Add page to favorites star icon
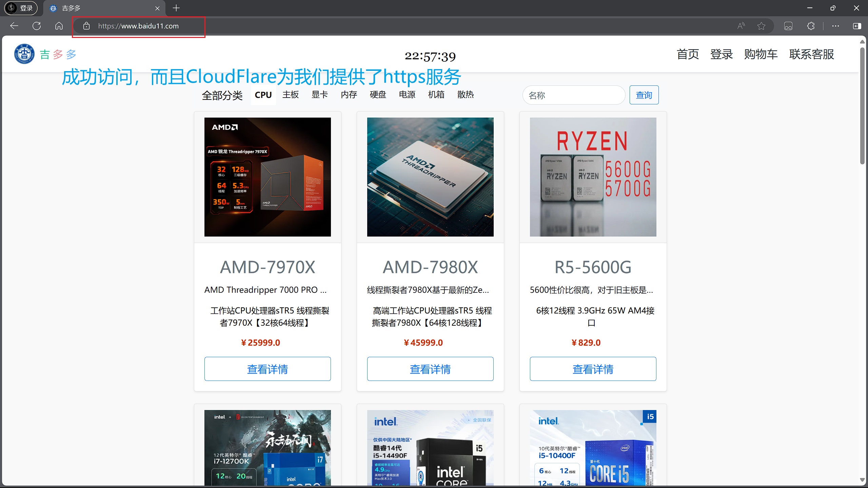 click(761, 26)
